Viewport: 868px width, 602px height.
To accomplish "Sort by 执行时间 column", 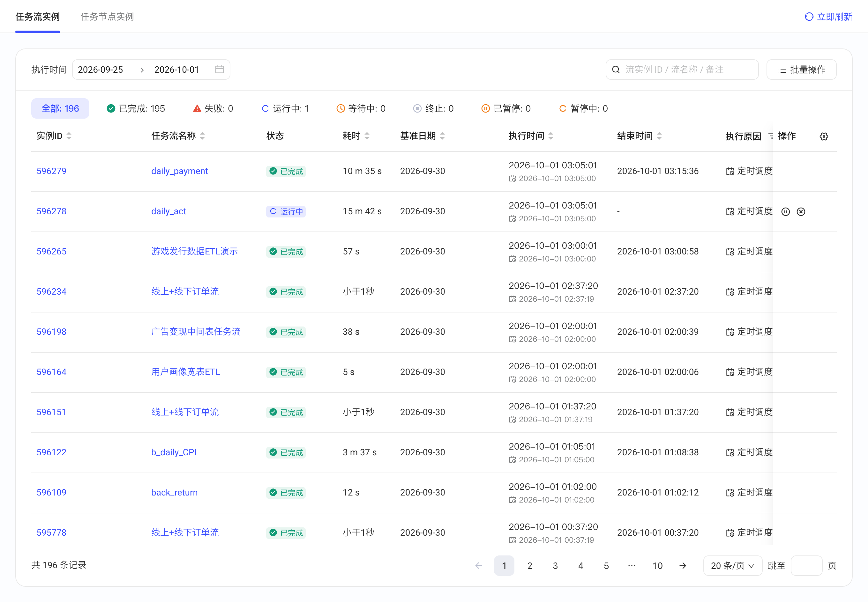I will [551, 136].
